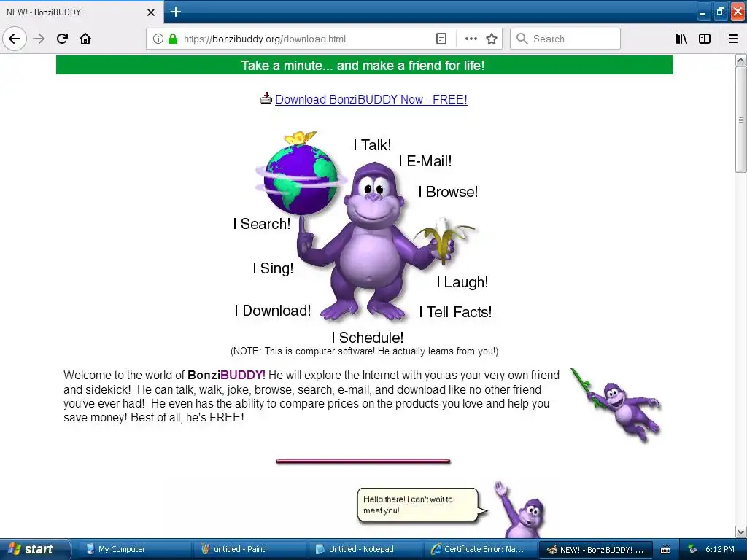Click the Download BonziBUDDY Now - FREE! link
Image resolution: width=747 pixels, height=560 pixels.
pyautogui.click(x=371, y=99)
